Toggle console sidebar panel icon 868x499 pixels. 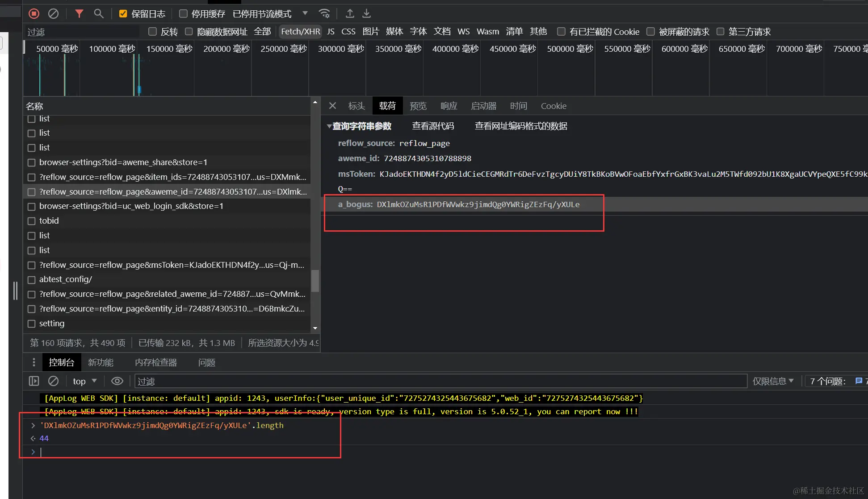click(x=34, y=381)
